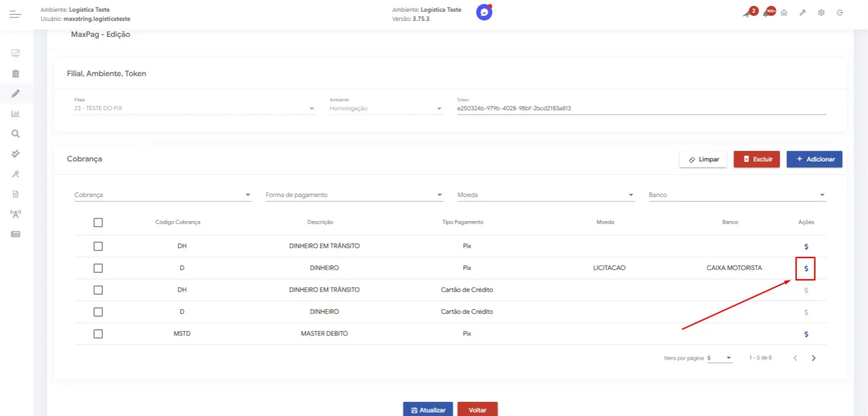Open the antenna broadcast sidebar icon
This screenshot has height=416, width=868.
(x=16, y=214)
